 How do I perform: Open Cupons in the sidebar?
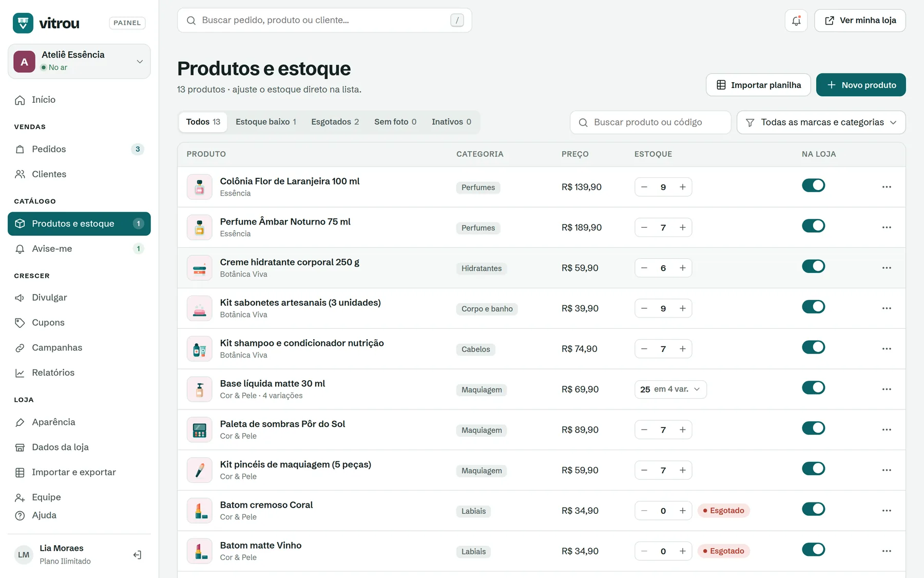79,323
